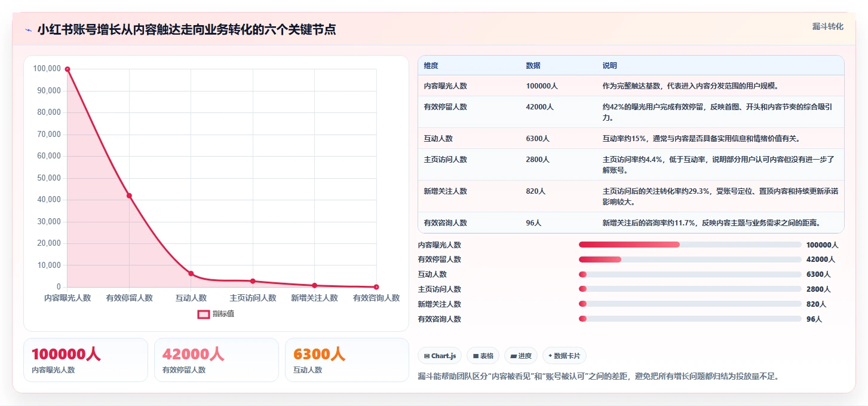Click the pink 42000人 data card
868x406 pixels.
point(216,360)
